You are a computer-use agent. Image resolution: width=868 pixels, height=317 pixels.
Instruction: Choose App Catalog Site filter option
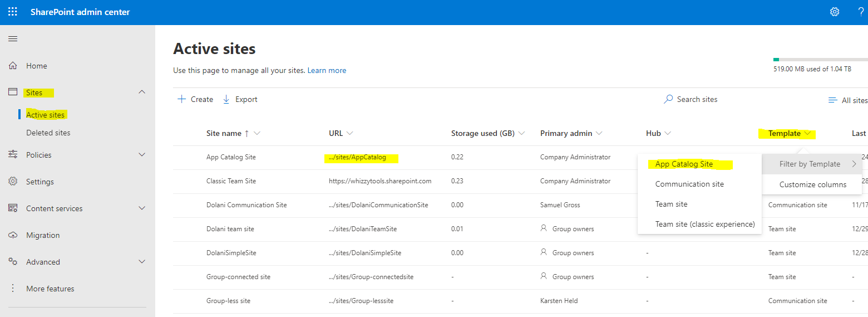point(699,164)
